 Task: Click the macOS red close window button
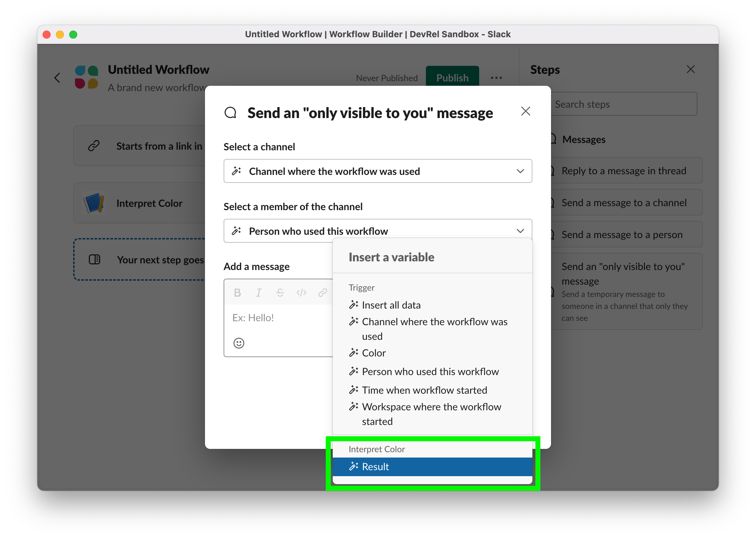click(47, 34)
